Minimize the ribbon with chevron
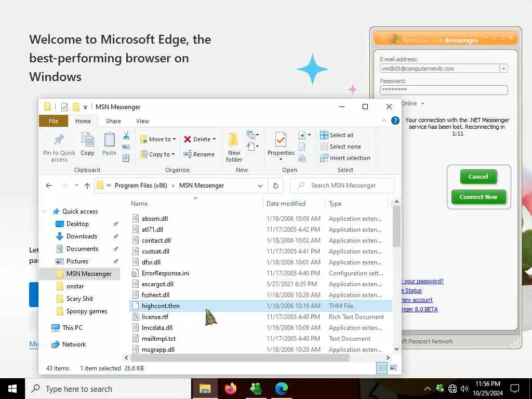 click(384, 121)
